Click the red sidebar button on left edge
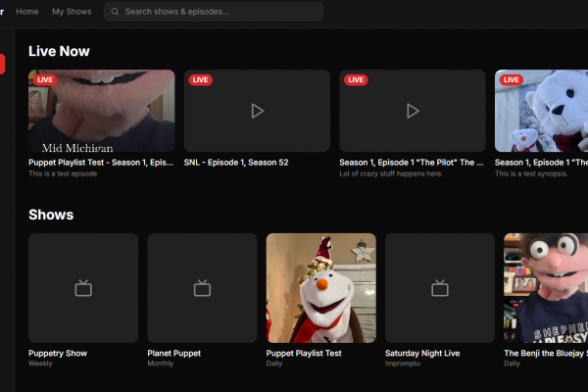 click(2, 64)
